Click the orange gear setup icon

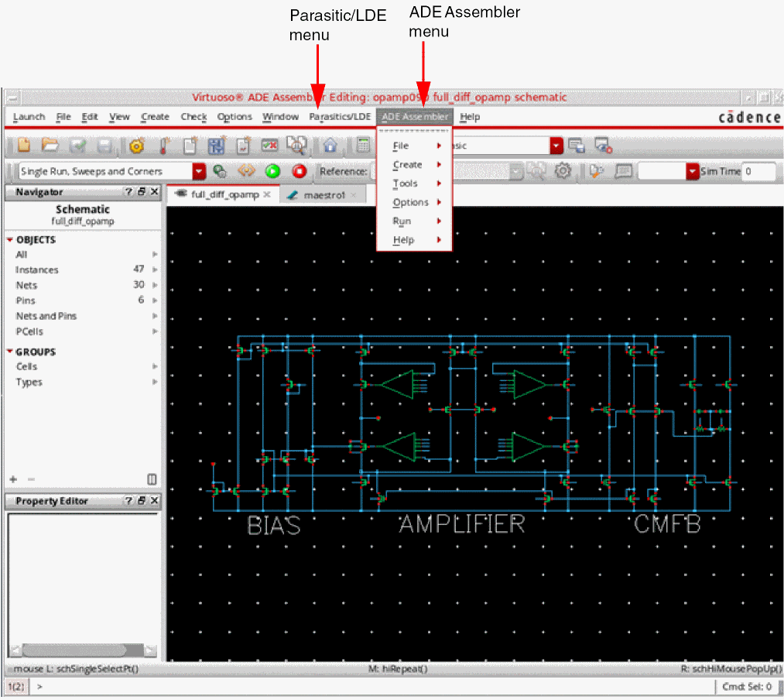coord(137,145)
